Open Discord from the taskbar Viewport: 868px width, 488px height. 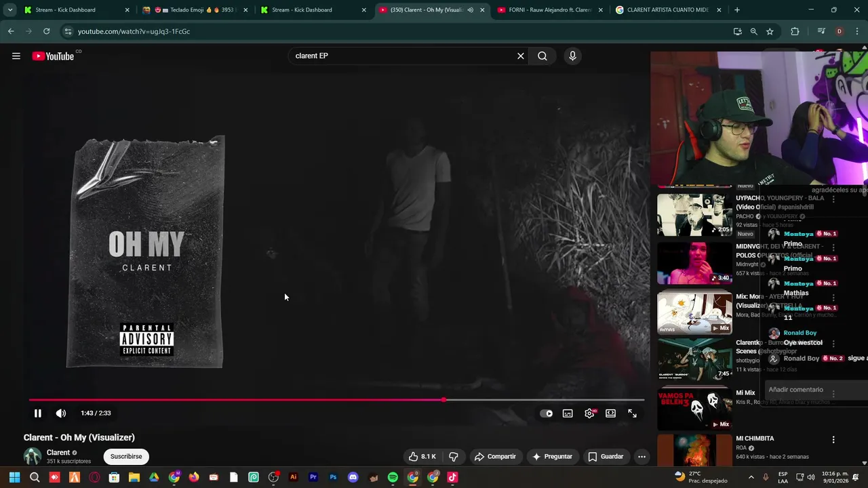point(353,477)
